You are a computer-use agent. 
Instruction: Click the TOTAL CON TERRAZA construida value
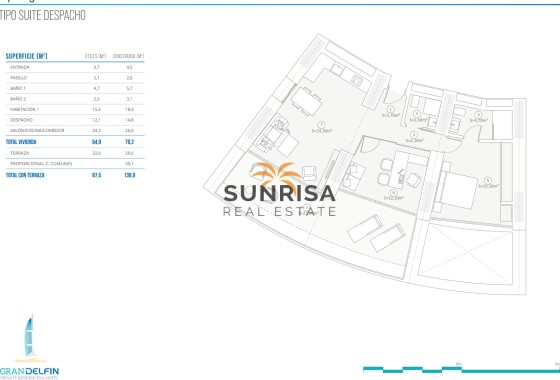point(129,175)
